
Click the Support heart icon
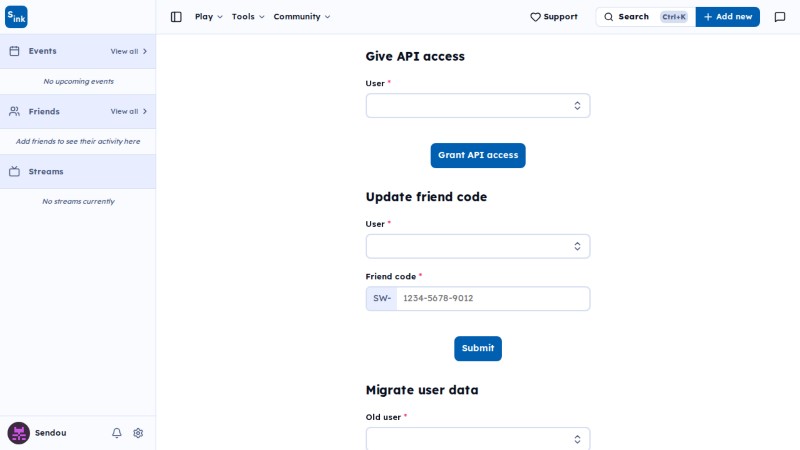[535, 17]
